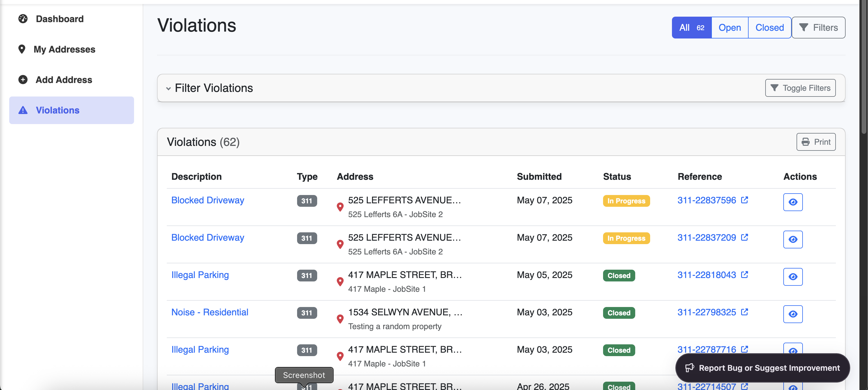868x390 pixels.
Task: Open external link icon beside 311-22818043
Action: tap(744, 275)
